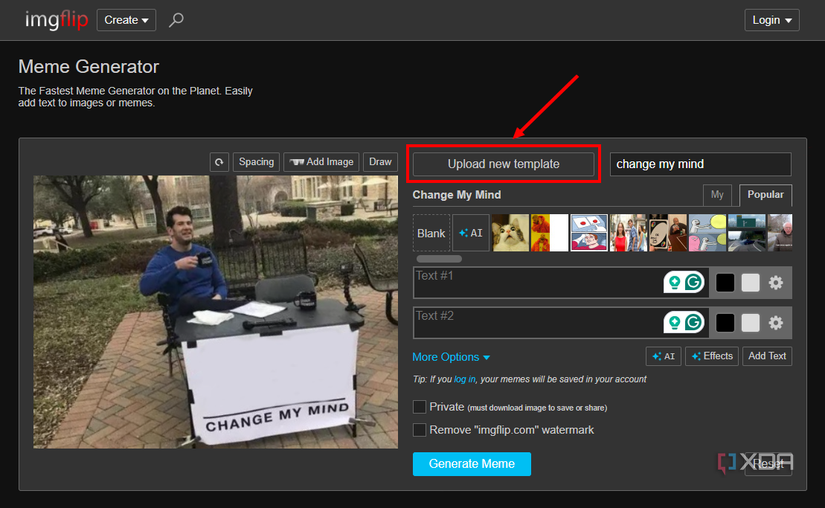Click the Effects button
Image resolution: width=825 pixels, height=508 pixels.
712,356
